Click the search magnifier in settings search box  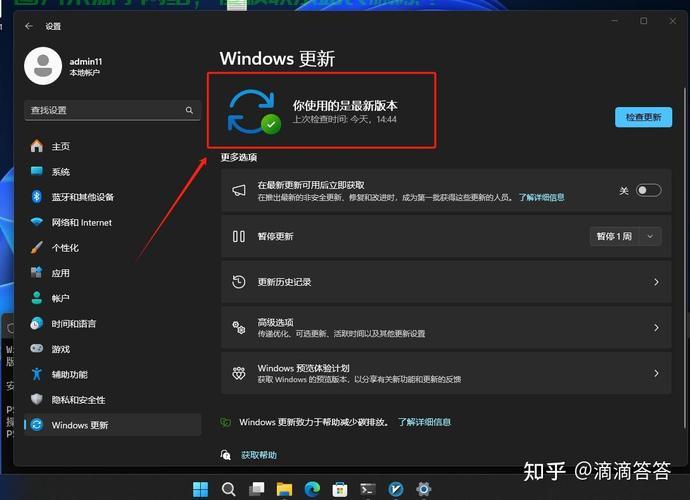pyautogui.click(x=189, y=110)
